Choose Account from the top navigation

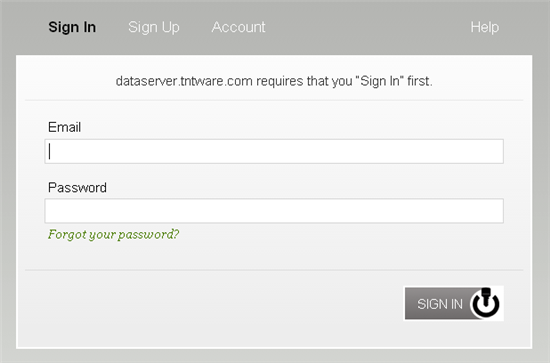pos(239,27)
